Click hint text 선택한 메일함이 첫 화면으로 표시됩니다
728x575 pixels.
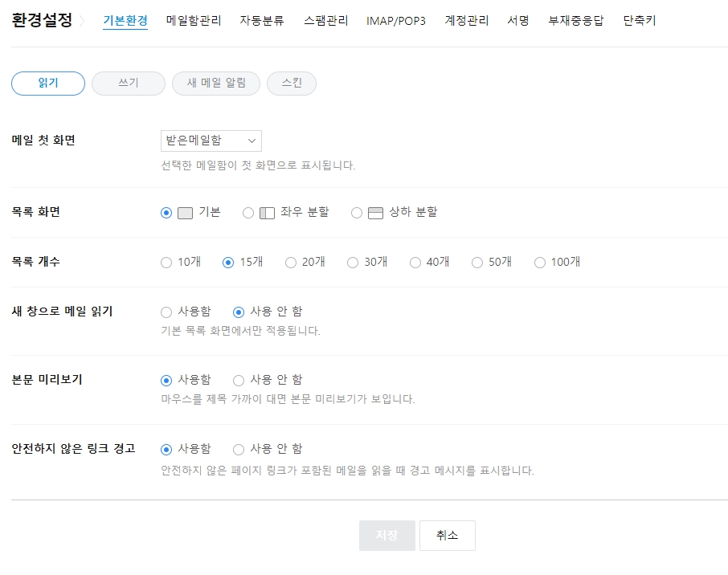258,165
